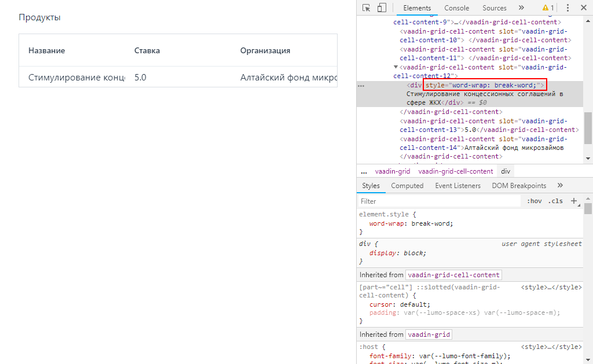Click the word-wrap property name
This screenshot has width=593, height=364.
click(x=386, y=223)
